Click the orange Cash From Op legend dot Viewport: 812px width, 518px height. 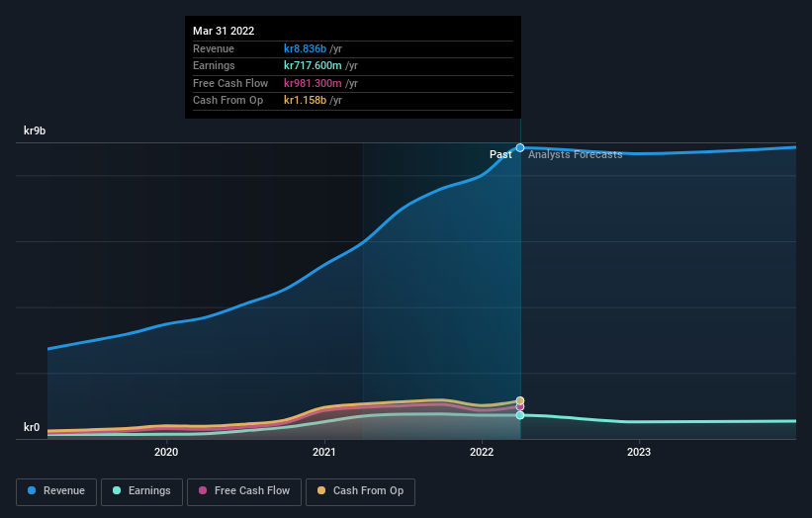(319, 490)
